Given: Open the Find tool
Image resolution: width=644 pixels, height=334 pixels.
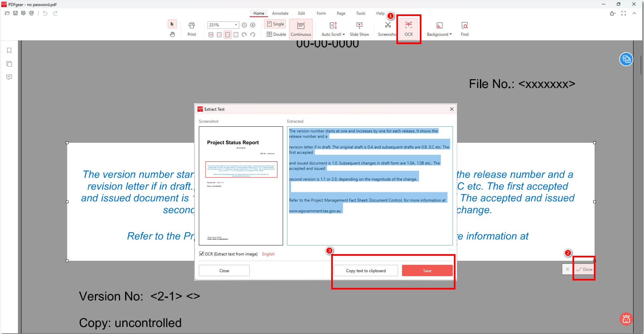Looking at the screenshot, I should pyautogui.click(x=464, y=28).
